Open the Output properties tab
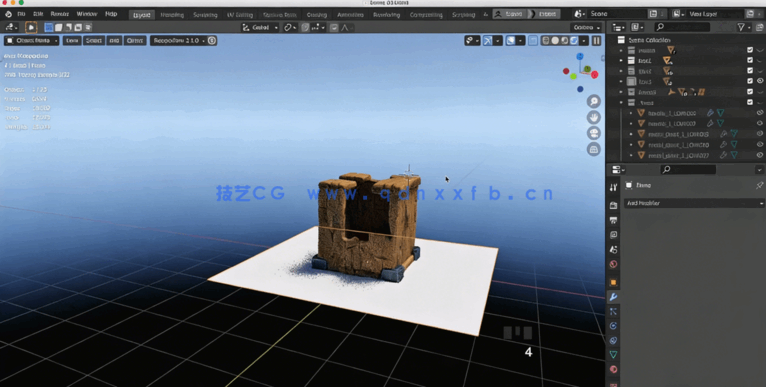 [x=613, y=220]
